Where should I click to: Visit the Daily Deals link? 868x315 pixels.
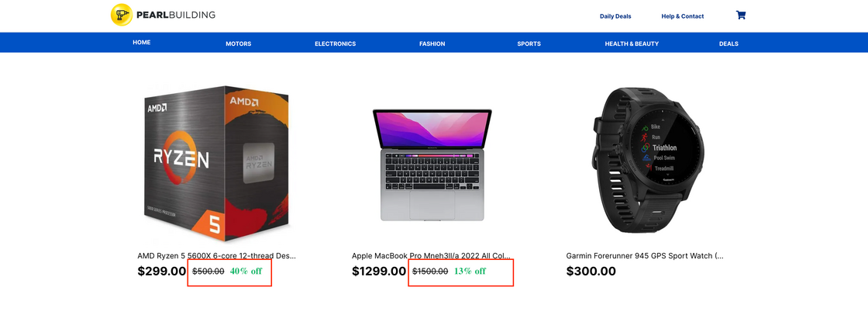click(x=615, y=16)
